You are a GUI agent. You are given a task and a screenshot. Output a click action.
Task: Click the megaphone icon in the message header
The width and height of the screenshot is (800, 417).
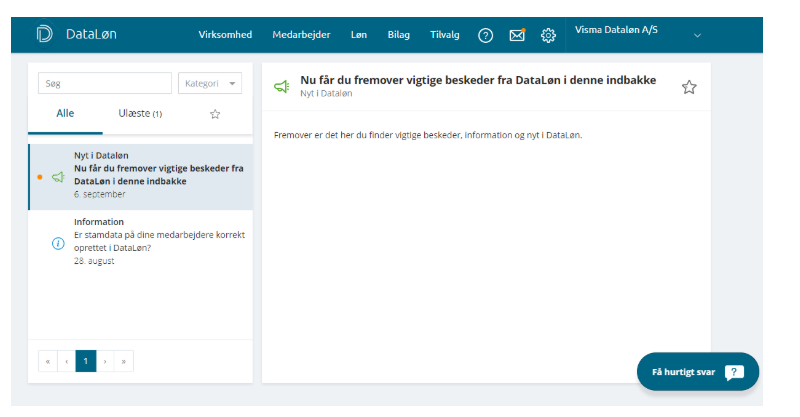click(x=282, y=86)
